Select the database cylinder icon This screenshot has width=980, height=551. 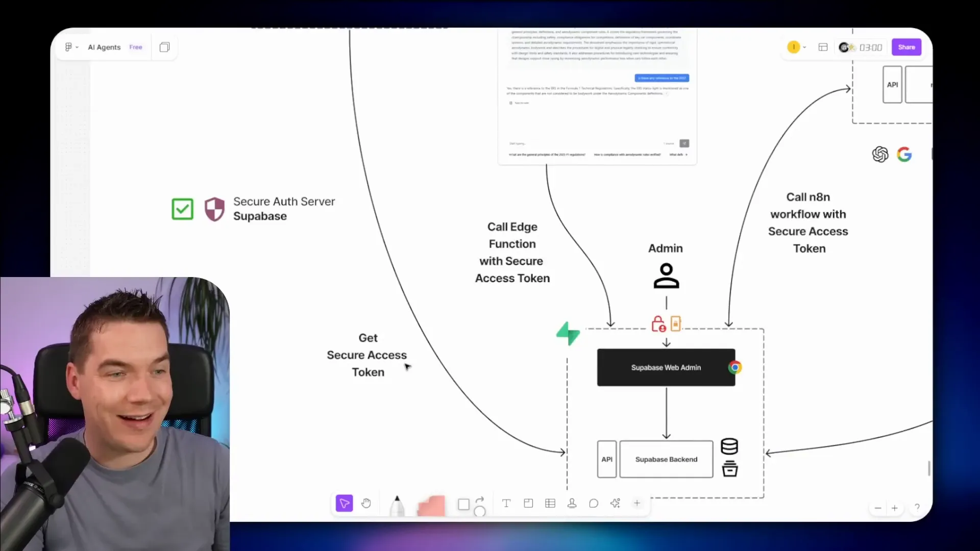(x=729, y=446)
